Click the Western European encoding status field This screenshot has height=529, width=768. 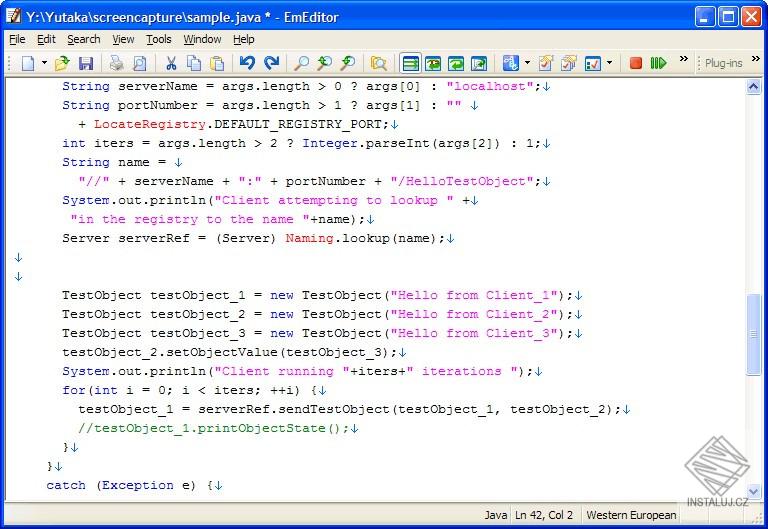(x=631, y=515)
